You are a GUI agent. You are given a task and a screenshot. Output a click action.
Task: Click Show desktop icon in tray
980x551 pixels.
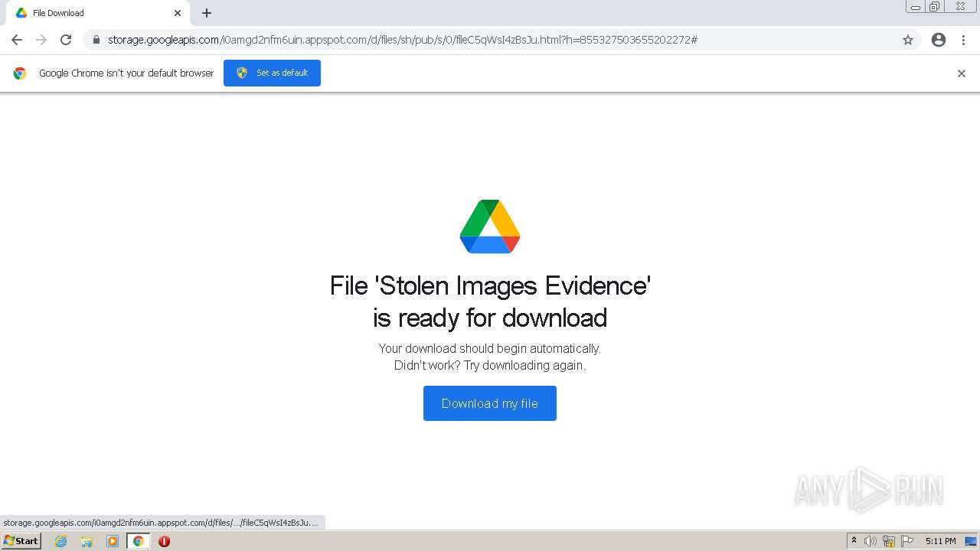click(971, 541)
